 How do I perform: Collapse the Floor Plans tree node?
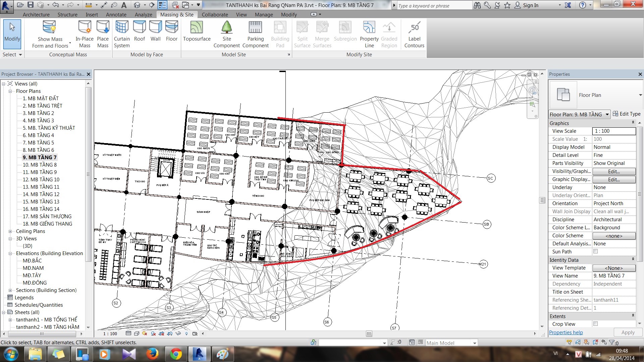(x=10, y=91)
